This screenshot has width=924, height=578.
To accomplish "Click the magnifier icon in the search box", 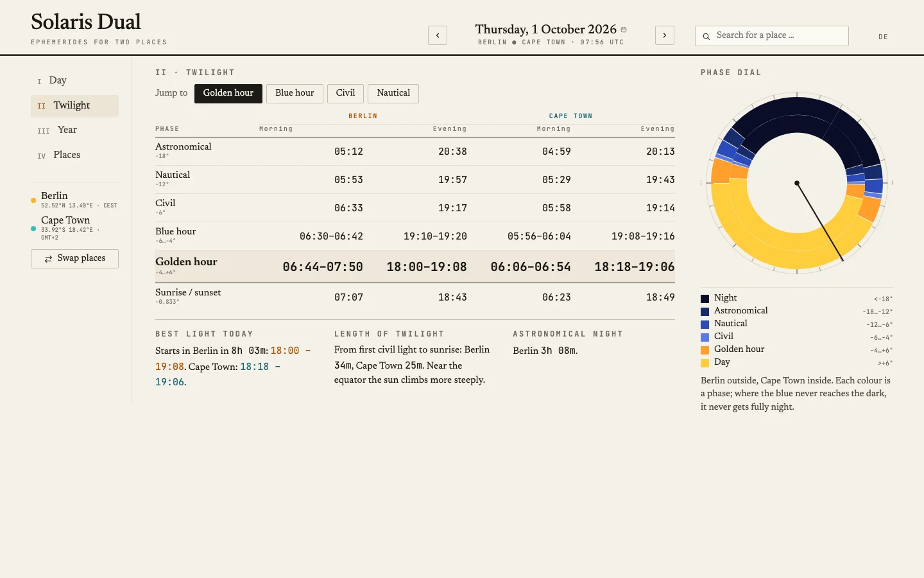I will 706,36.
